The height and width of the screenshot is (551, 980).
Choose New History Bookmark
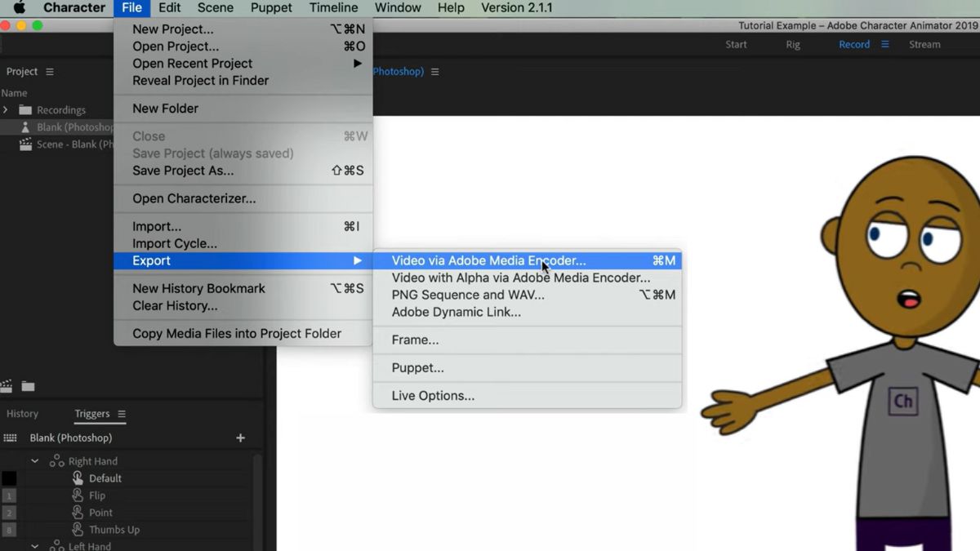[x=243, y=288]
